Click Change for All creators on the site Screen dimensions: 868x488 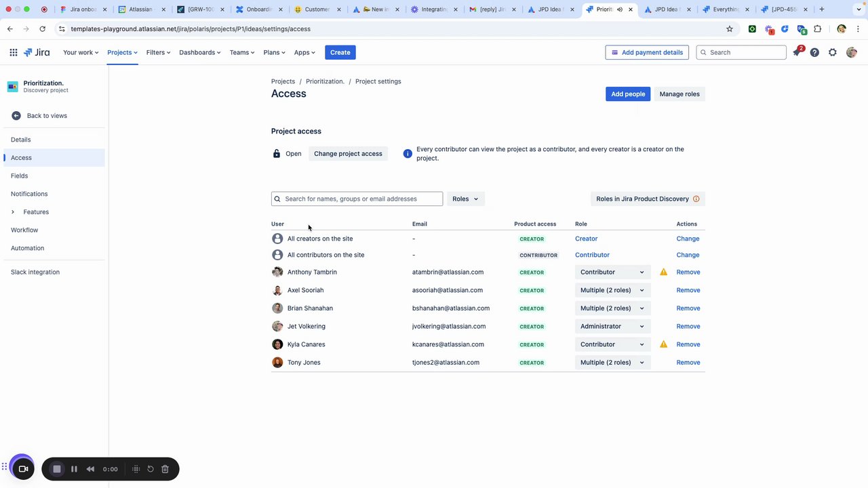[x=688, y=239]
